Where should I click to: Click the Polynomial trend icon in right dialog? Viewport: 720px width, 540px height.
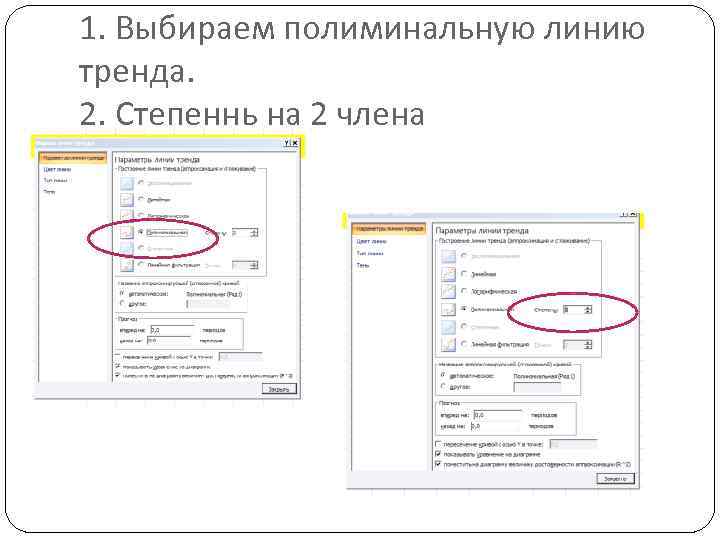pos(448,309)
